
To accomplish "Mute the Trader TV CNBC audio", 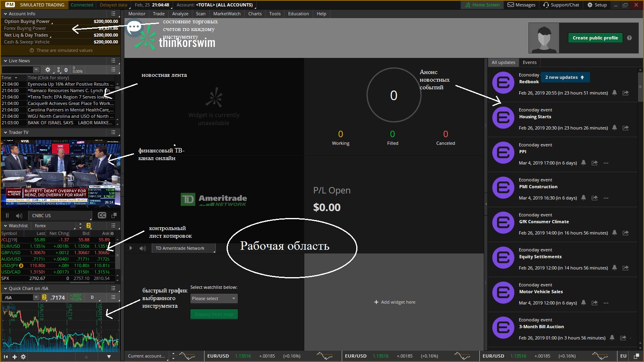I will (19, 216).
